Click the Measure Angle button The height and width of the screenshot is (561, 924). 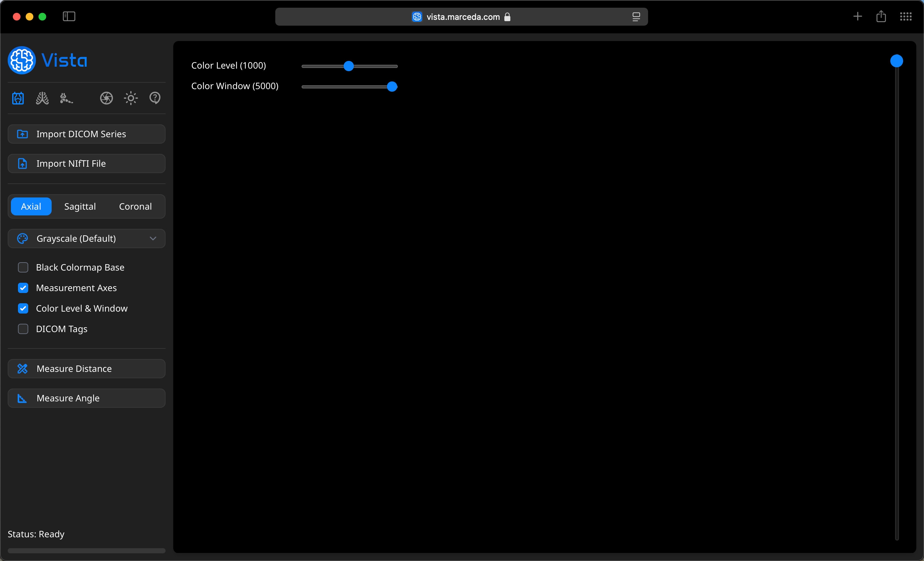(x=87, y=398)
